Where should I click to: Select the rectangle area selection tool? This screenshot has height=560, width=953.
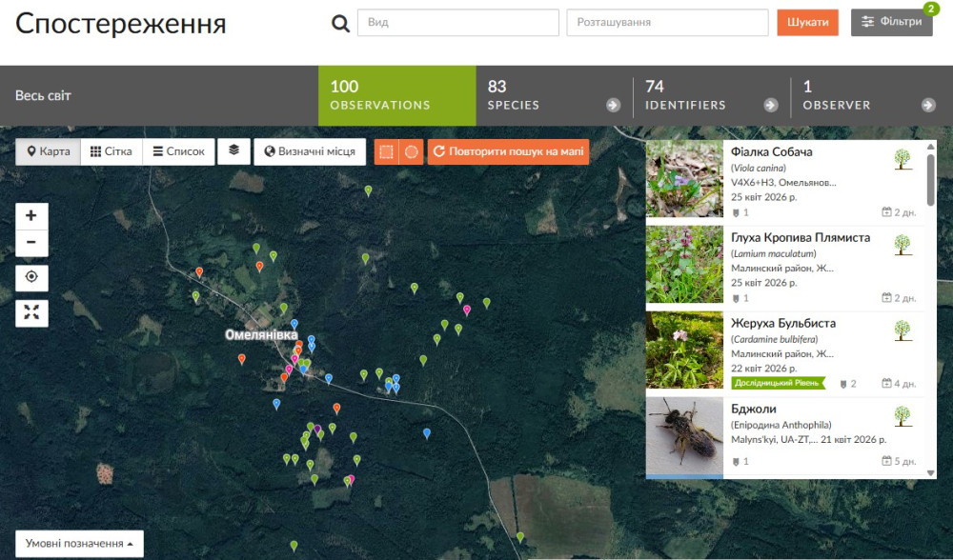tap(386, 152)
